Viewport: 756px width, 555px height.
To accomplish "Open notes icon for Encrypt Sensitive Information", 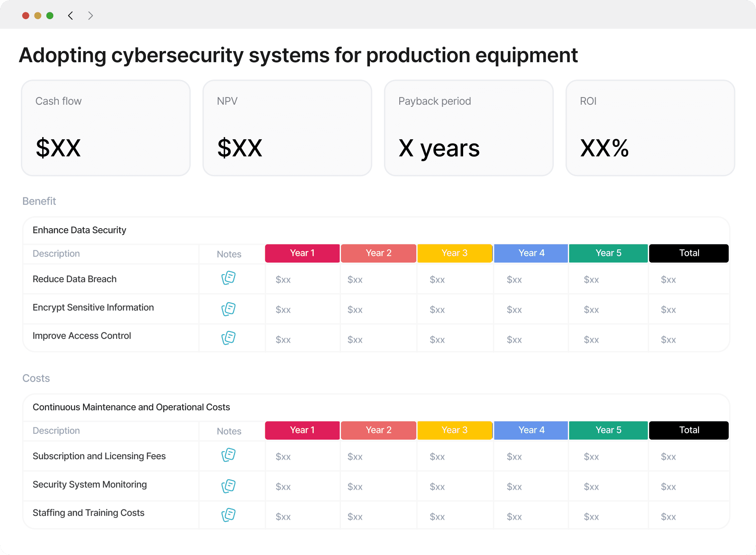I will pos(229,309).
